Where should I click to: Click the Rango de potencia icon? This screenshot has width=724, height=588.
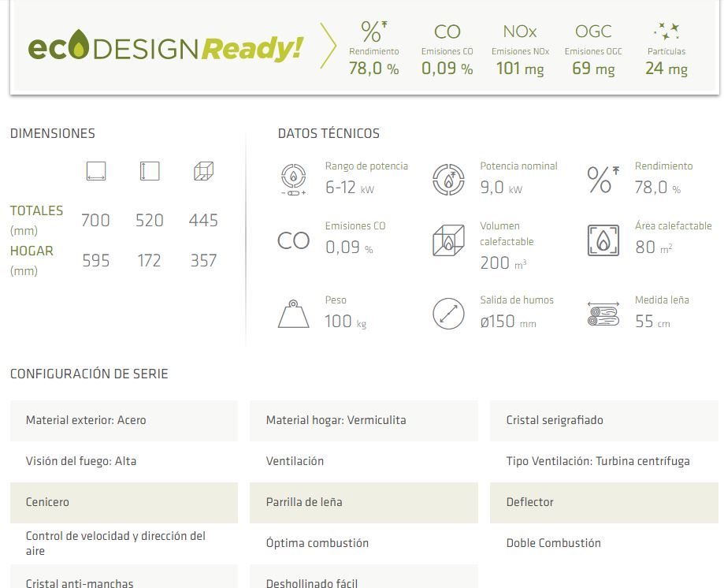pyautogui.click(x=294, y=179)
